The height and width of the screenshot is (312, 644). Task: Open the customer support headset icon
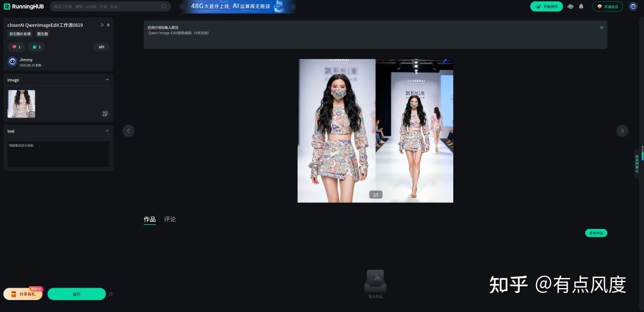tap(571, 7)
